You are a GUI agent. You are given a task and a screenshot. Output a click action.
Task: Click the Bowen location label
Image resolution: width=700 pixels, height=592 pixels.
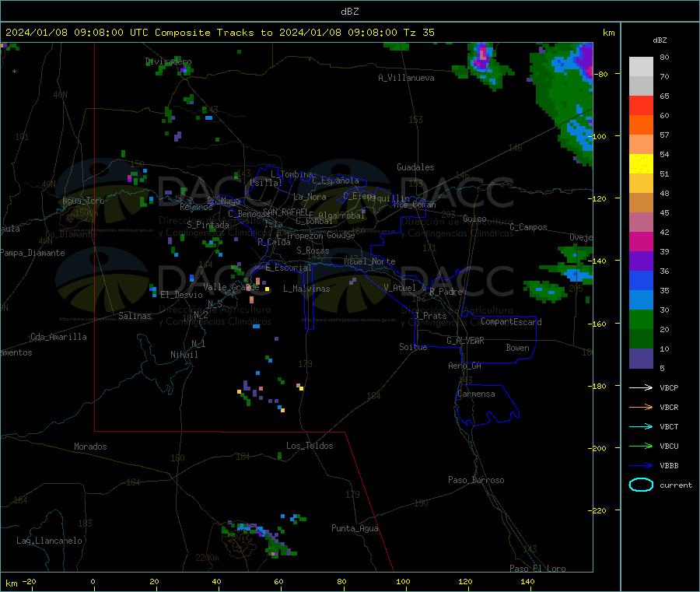517,348
